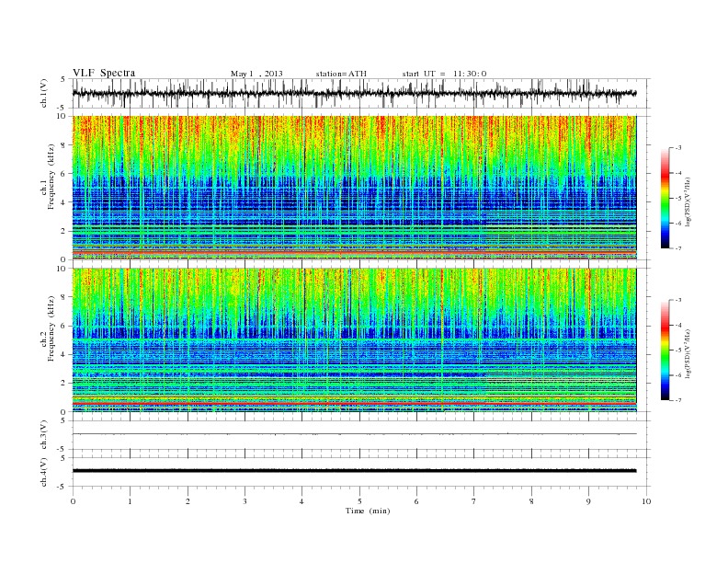Click the '-7' label on ch.1 color bar
The width and height of the screenshot is (728, 563).
pos(678,248)
